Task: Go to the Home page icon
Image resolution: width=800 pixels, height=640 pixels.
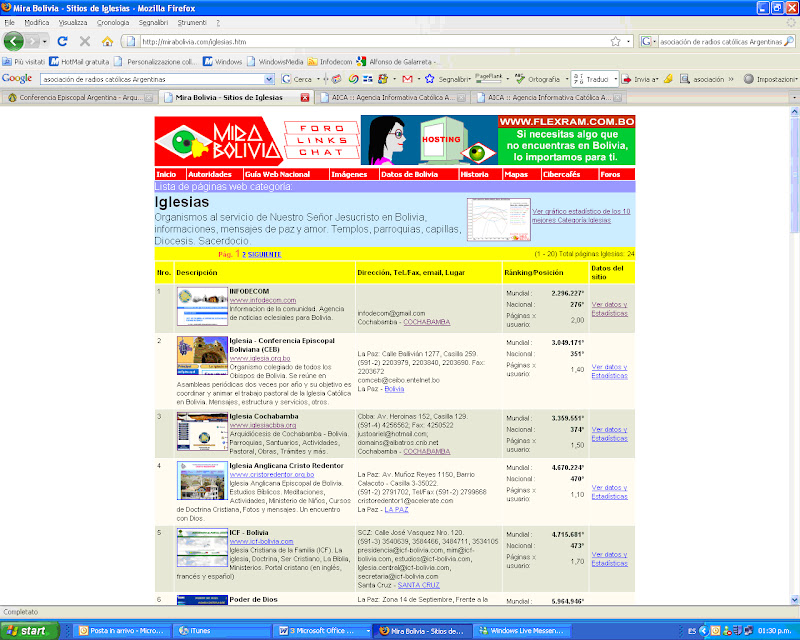Action: click(x=107, y=41)
